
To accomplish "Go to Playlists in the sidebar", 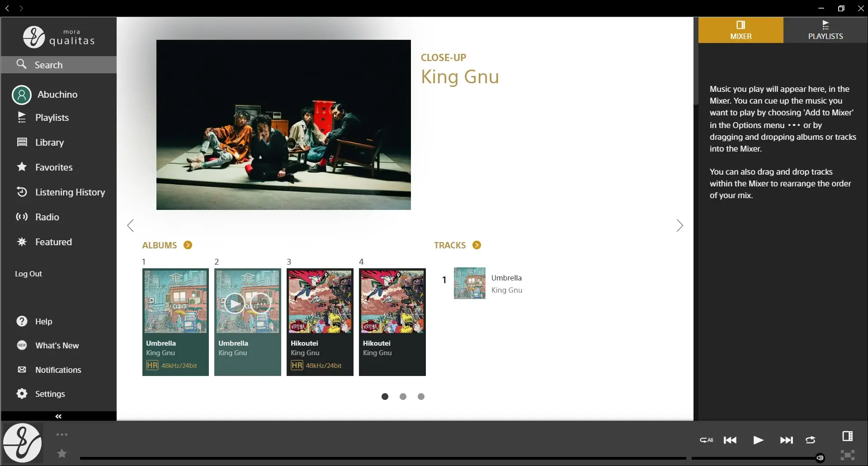I will click(x=43, y=118).
